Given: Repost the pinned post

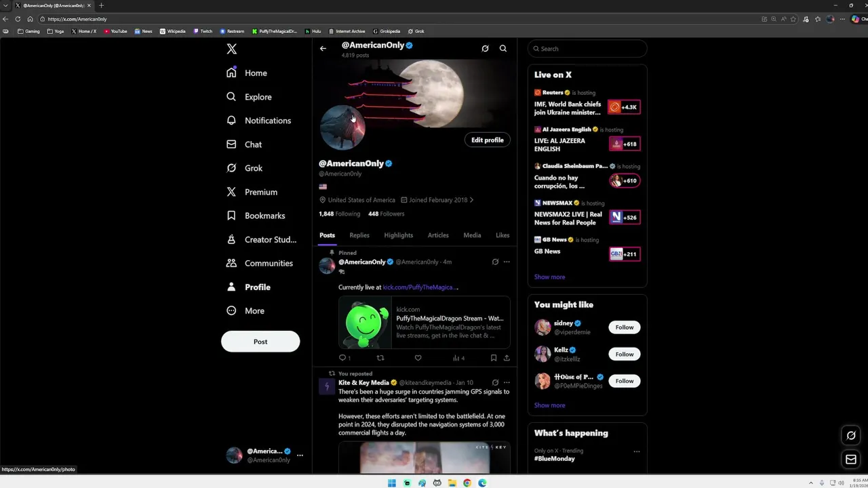Looking at the screenshot, I should 380,358.
